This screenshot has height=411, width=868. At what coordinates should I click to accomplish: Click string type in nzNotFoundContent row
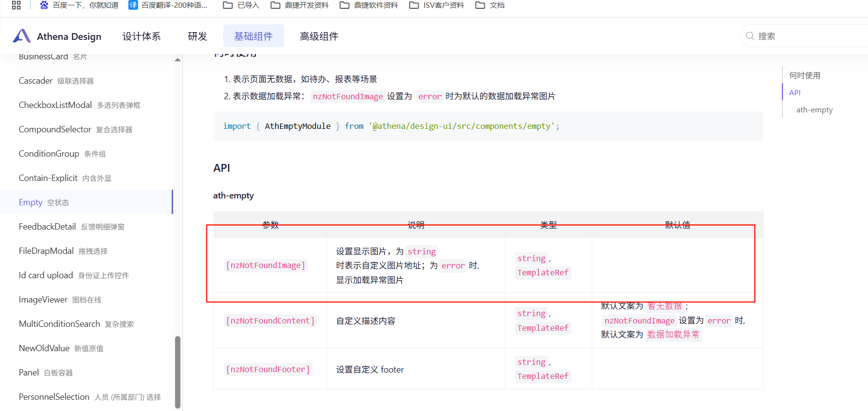(x=531, y=314)
